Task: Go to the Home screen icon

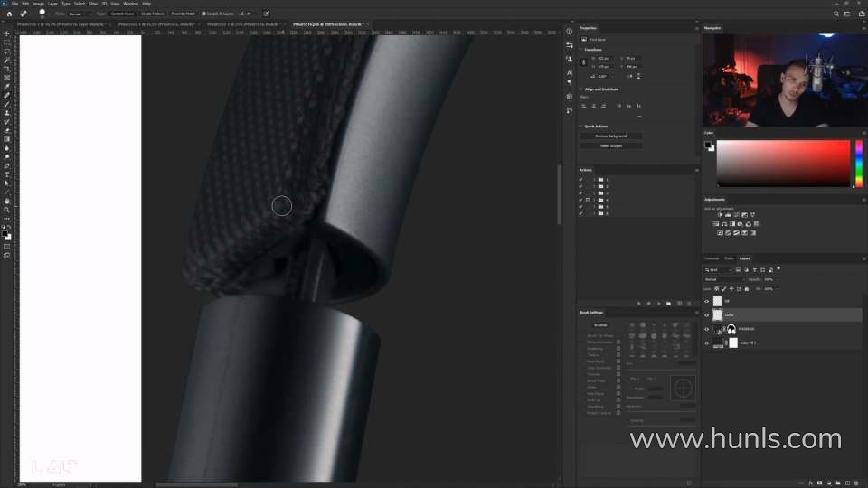Action: coord(9,14)
